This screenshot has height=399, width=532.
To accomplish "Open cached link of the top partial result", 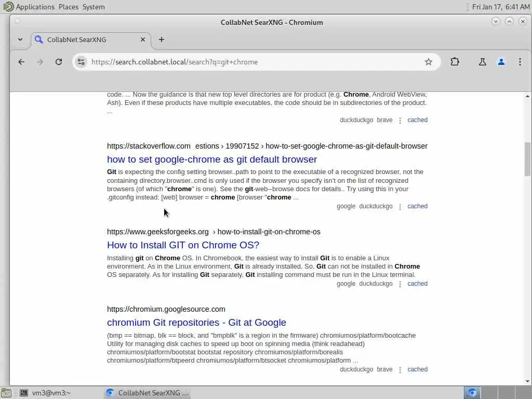I will (x=417, y=120).
